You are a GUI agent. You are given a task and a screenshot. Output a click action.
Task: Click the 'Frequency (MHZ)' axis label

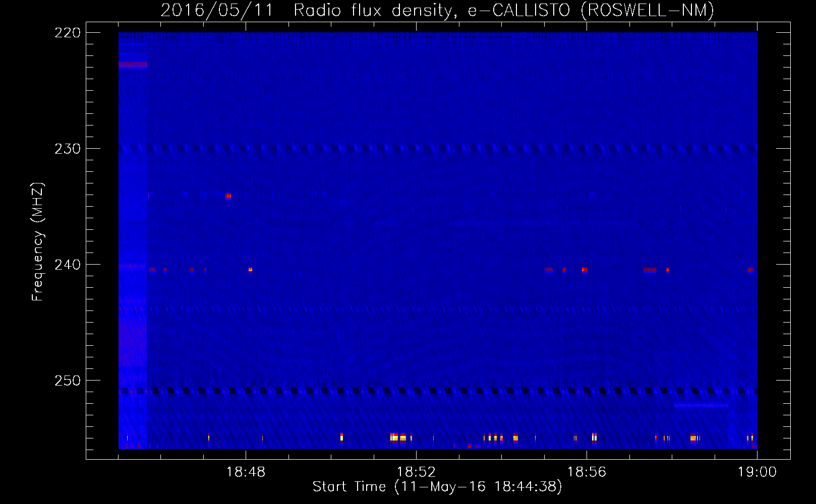38,241
